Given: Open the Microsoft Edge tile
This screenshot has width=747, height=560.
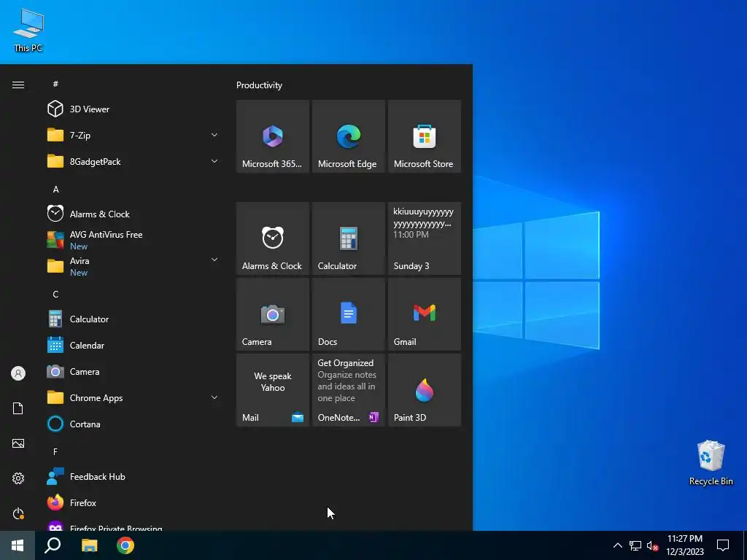Looking at the screenshot, I should [348, 136].
